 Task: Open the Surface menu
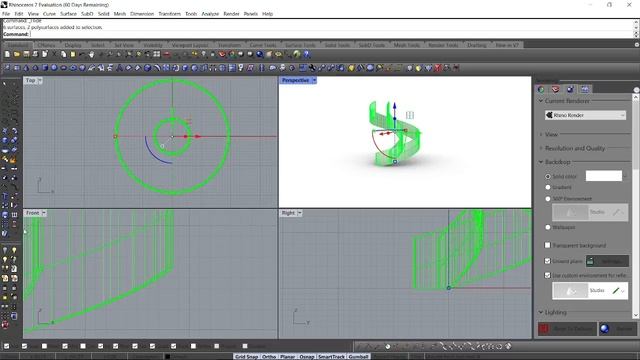pos(68,14)
